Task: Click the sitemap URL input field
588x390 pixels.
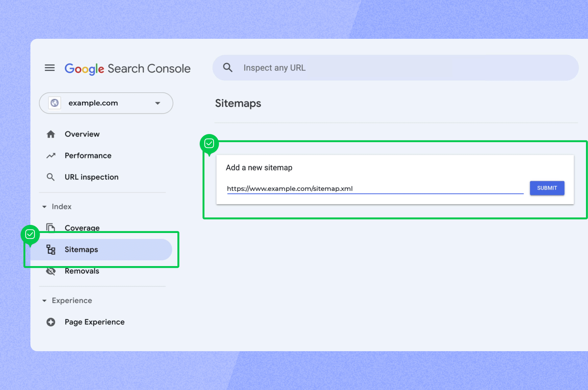Action: (x=375, y=188)
